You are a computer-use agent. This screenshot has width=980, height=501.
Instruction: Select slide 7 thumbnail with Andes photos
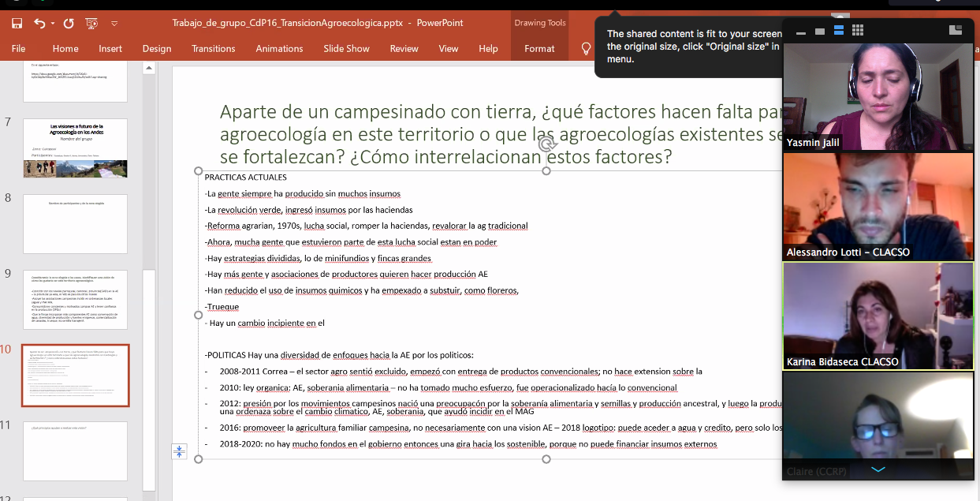75,148
